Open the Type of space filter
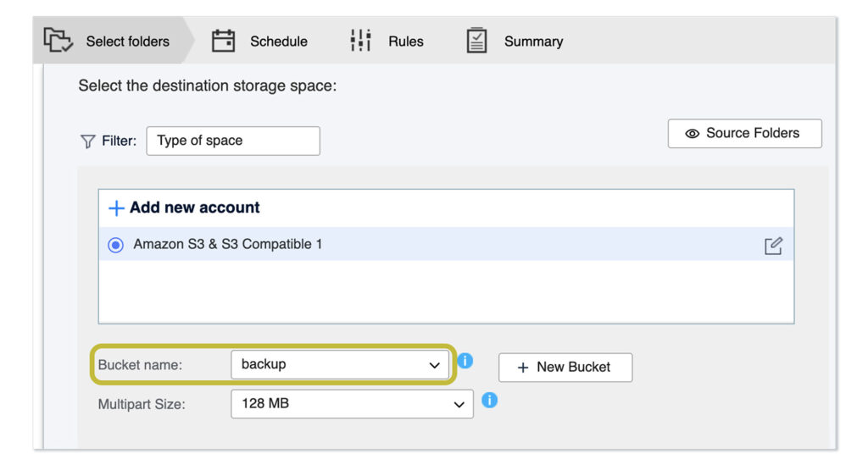Image resolution: width=868 pixels, height=465 pixels. pyautogui.click(x=233, y=141)
